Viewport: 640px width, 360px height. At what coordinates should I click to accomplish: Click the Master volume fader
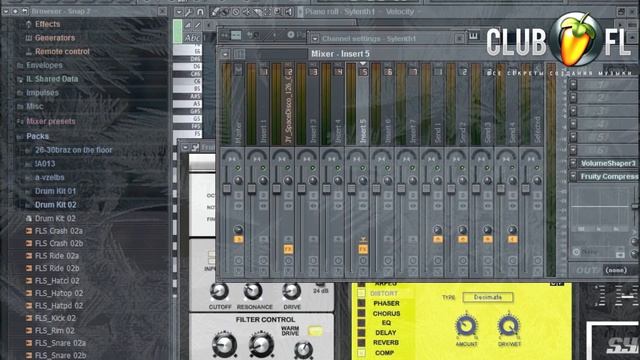pos(227,189)
